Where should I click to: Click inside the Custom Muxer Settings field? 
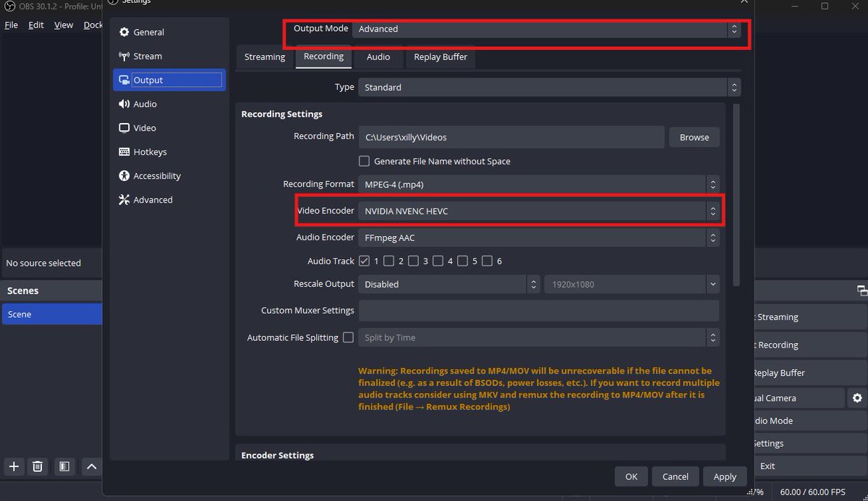point(539,310)
